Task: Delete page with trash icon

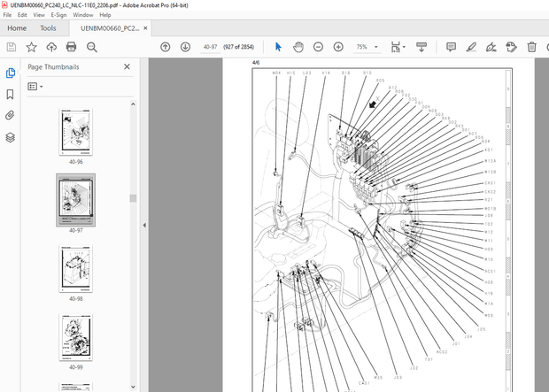Action: (531, 47)
